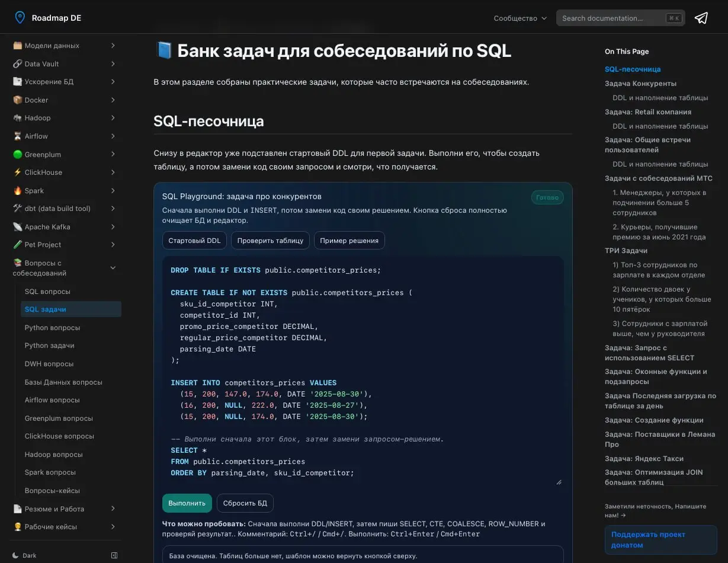
Task: Click inside the SQL code editor
Action: click(363, 372)
